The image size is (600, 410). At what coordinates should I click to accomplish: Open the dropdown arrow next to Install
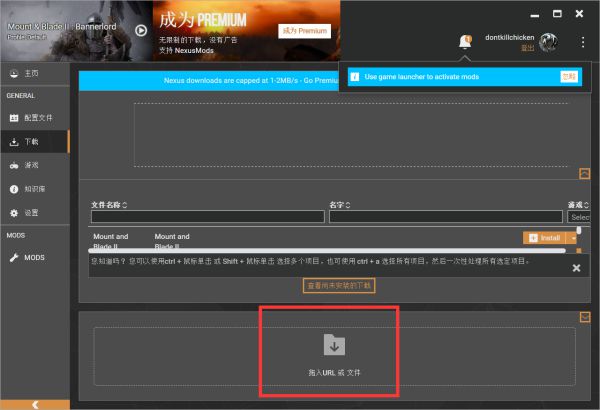[571, 238]
